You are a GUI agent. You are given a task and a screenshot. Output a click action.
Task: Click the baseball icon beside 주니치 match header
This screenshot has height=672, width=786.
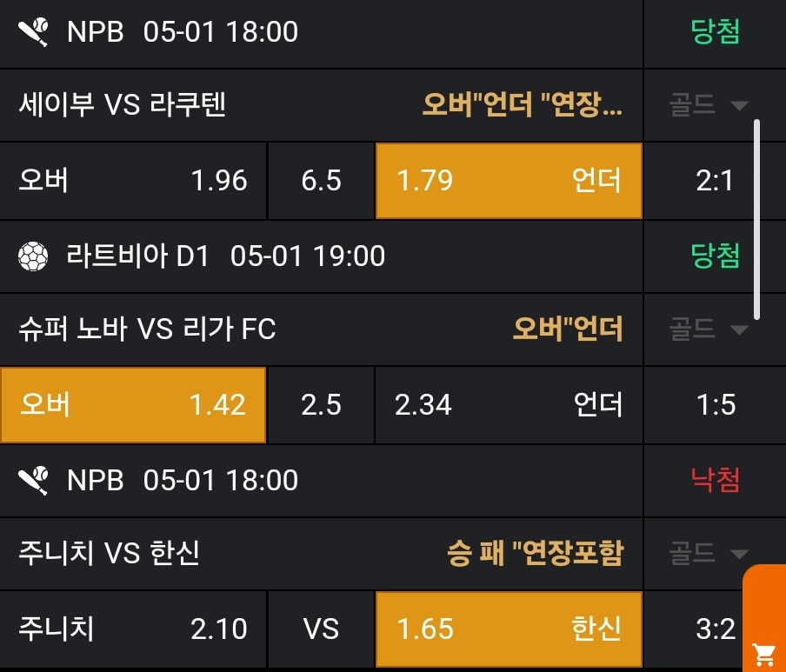[33, 479]
